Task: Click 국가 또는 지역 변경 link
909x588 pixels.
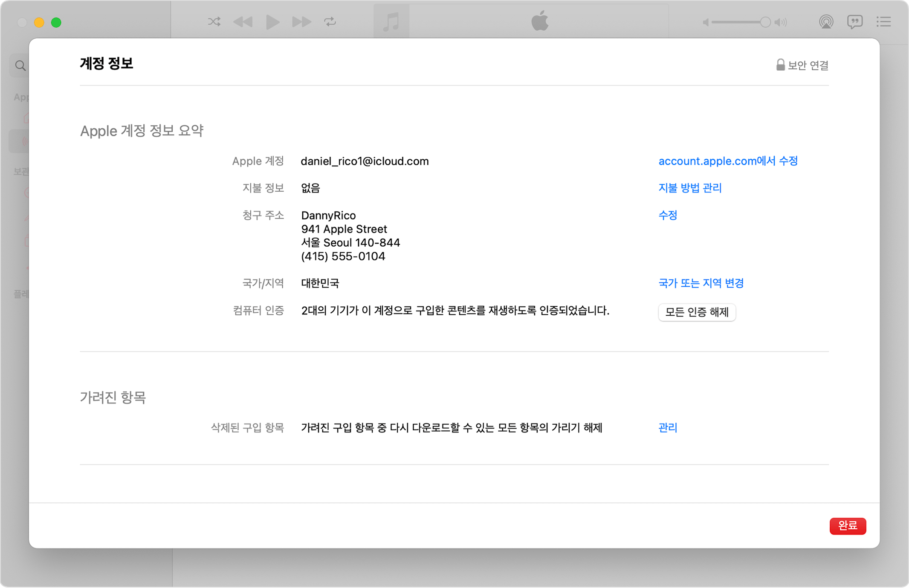Action: [x=701, y=283]
